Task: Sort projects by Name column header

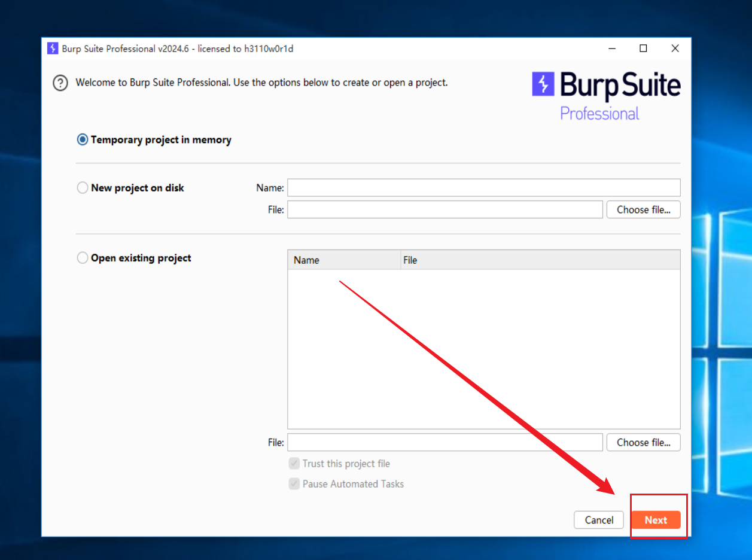Action: (345, 260)
